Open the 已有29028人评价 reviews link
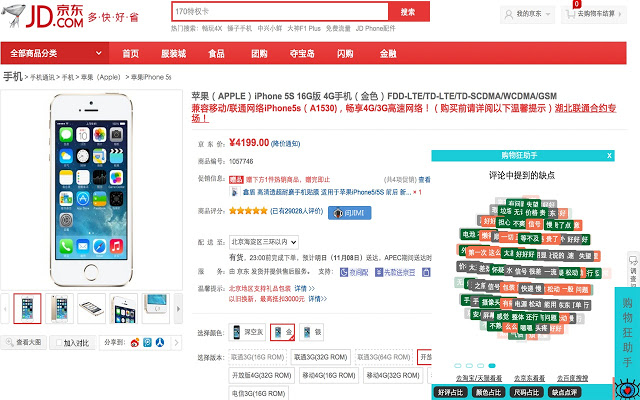The height and width of the screenshot is (400, 640). pos(296,211)
